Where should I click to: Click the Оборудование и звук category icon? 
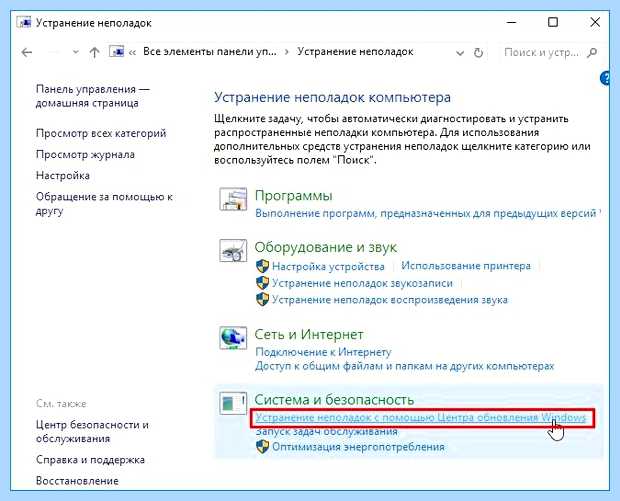tap(233, 250)
